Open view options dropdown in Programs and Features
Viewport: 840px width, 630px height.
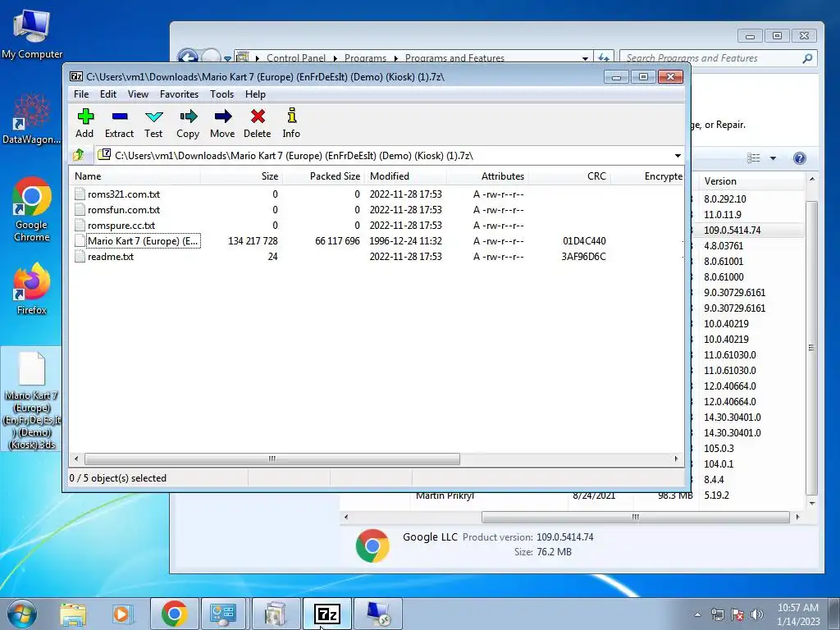[x=773, y=158]
